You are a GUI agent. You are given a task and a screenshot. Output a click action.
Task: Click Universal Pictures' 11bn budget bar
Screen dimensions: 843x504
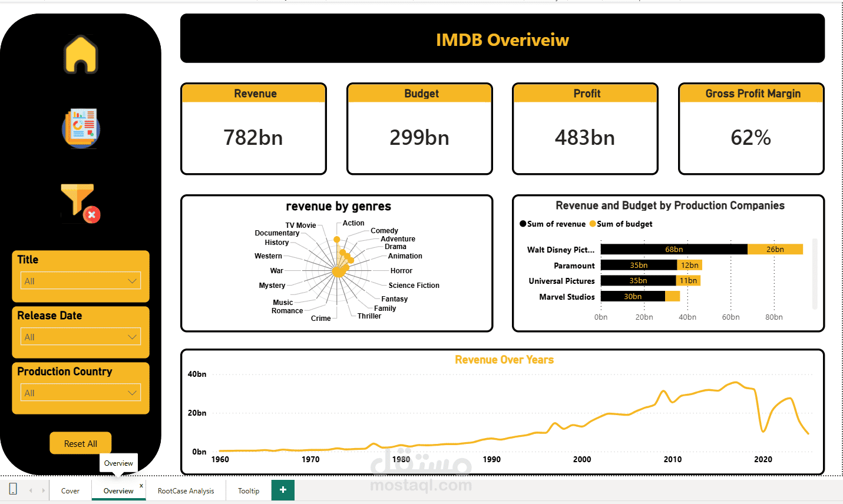pyautogui.click(x=688, y=281)
